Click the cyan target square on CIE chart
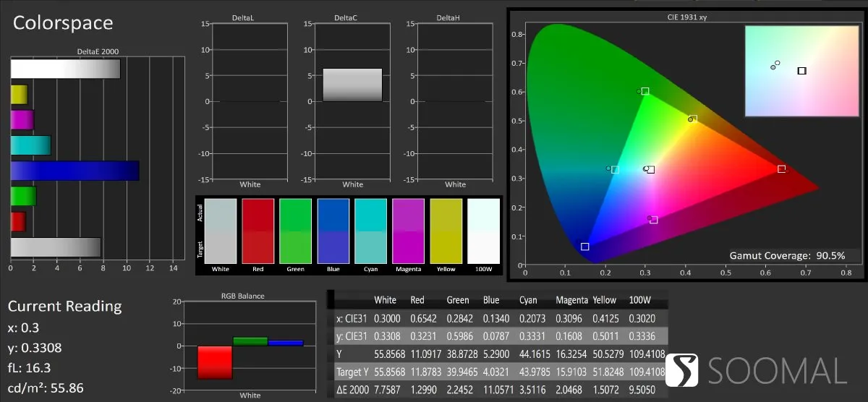868x402 pixels. [615, 170]
